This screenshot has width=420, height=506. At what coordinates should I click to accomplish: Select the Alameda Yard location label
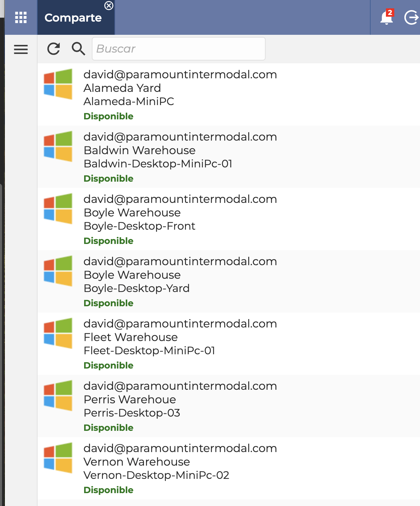point(122,88)
